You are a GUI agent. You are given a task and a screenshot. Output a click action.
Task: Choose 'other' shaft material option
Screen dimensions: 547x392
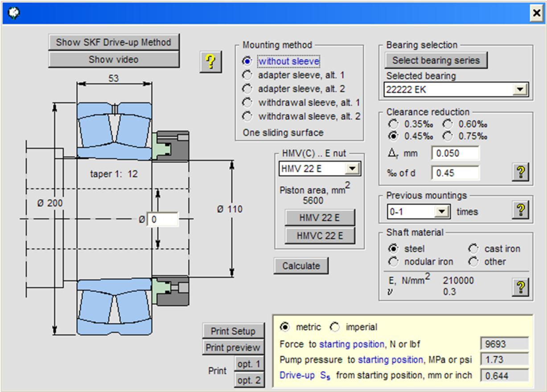(x=473, y=261)
